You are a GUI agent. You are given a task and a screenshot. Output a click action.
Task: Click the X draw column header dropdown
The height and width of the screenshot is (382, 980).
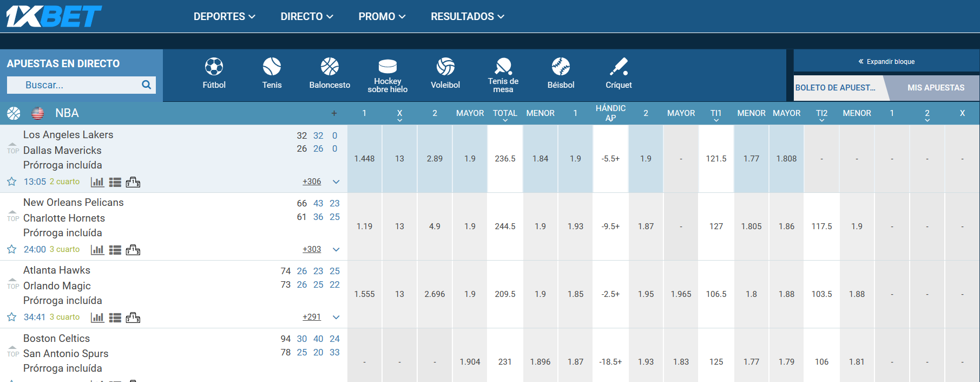click(399, 114)
